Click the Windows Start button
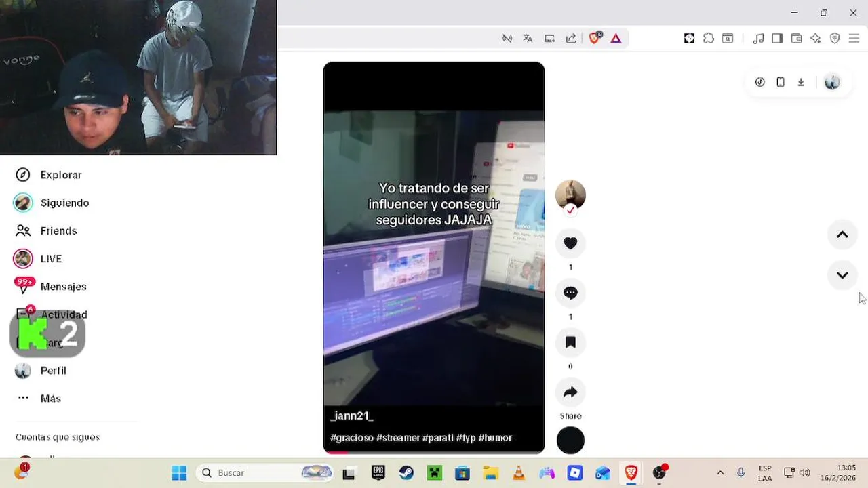 click(x=179, y=473)
